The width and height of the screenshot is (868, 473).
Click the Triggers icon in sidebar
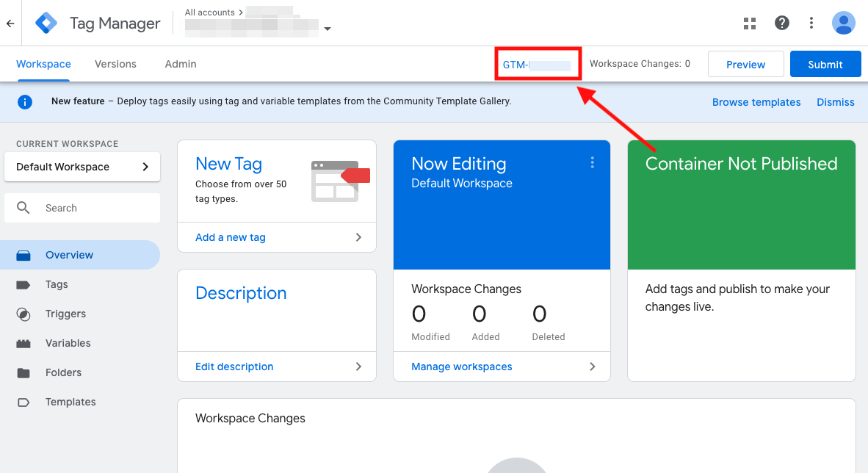pos(23,314)
